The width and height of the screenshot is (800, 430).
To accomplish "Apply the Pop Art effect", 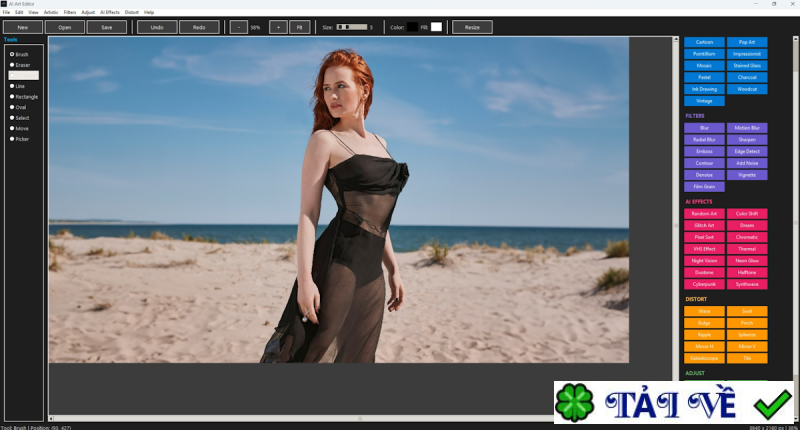I will coord(747,42).
